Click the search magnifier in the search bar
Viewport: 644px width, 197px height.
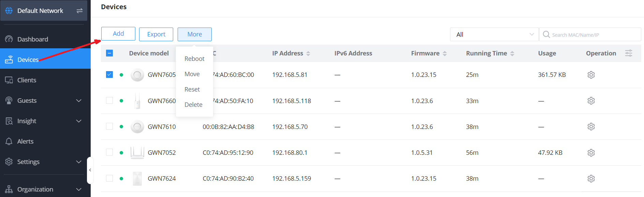coord(546,34)
